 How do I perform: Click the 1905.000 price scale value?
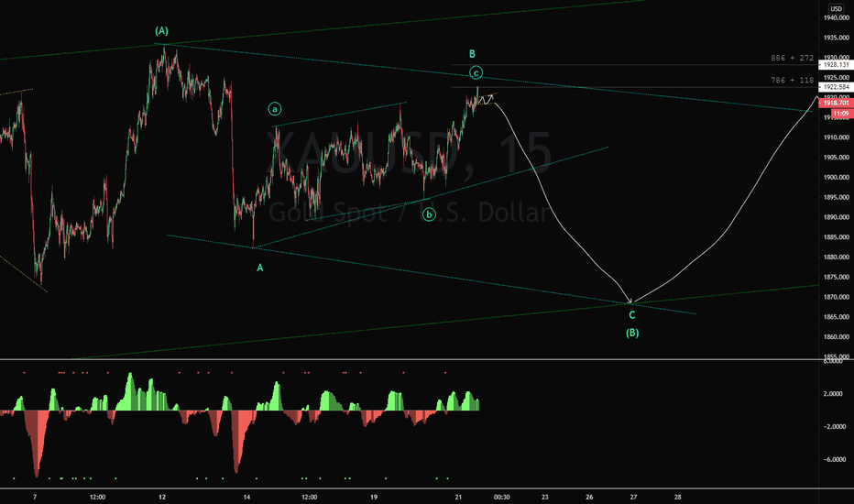coord(836,158)
